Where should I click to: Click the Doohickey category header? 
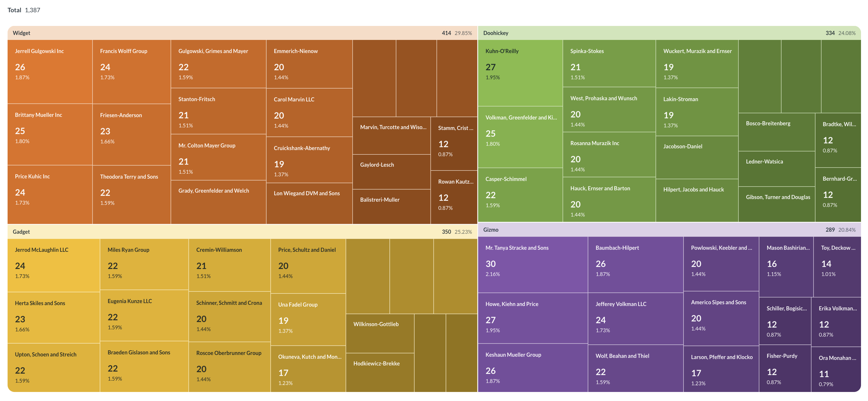click(x=669, y=33)
